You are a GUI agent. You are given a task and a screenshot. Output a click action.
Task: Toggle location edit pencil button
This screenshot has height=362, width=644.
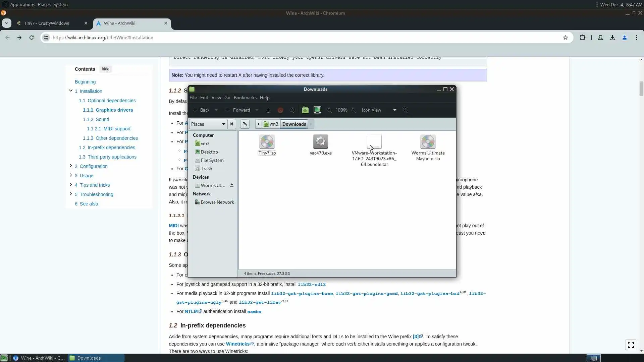(245, 124)
